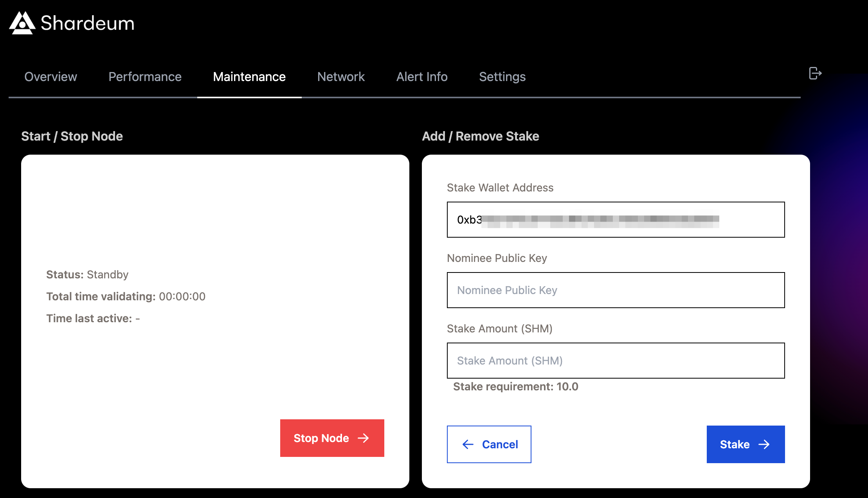Click the Status Standby text
This screenshot has width=868, height=498.
(x=87, y=274)
